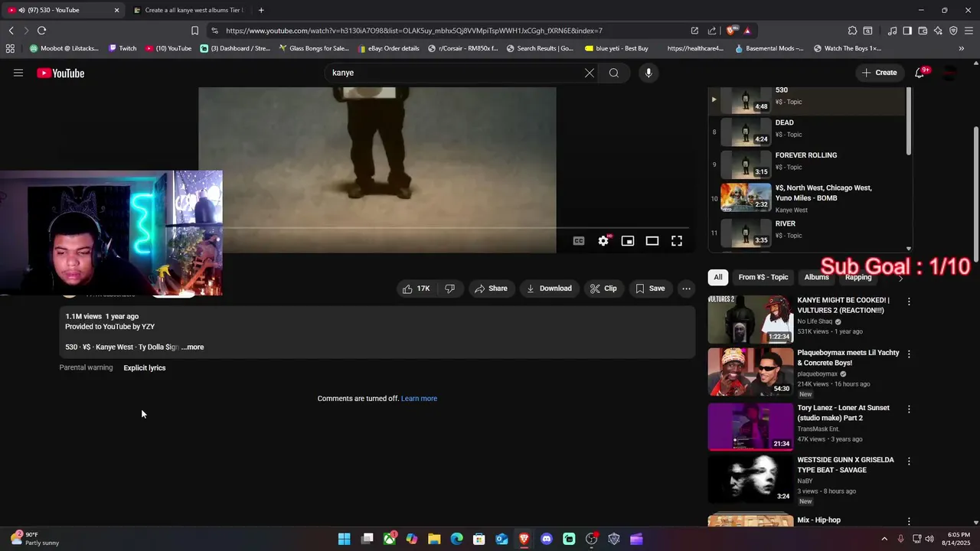The image size is (980, 551).
Task: Toggle the browser sidebar panel
Action: coord(907,31)
